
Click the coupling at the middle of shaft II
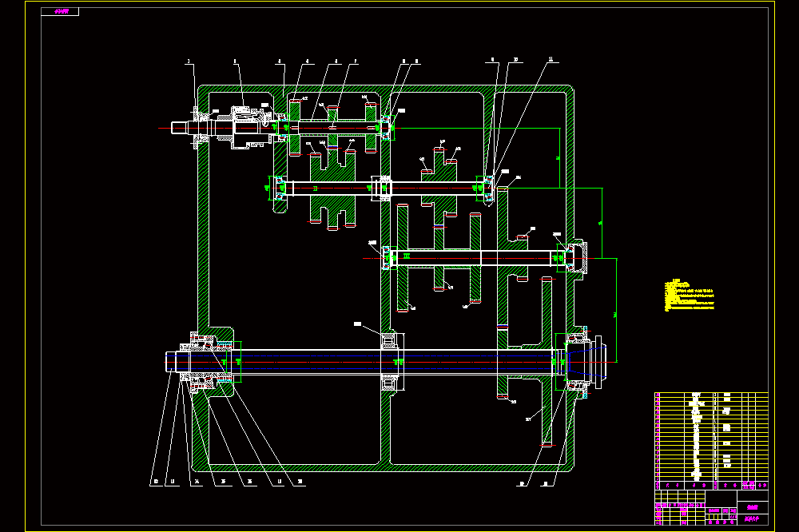[382, 188]
